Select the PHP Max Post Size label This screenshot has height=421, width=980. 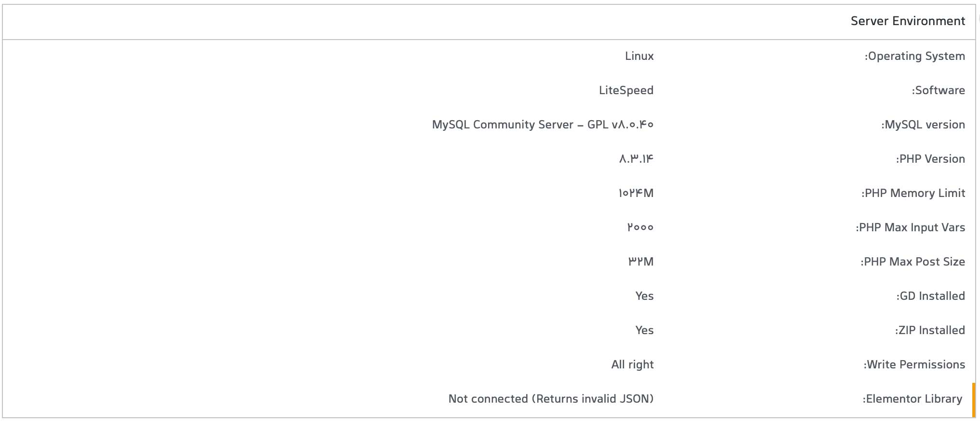[912, 262]
